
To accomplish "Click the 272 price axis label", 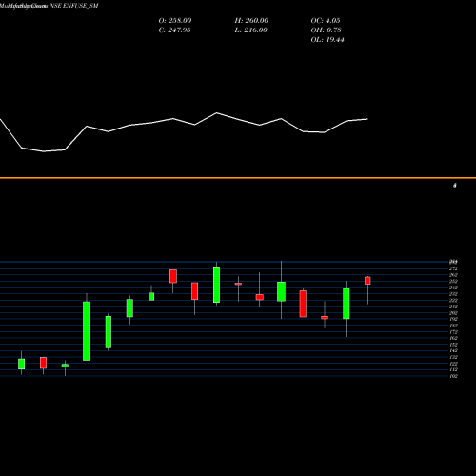I will pyautogui.click(x=453, y=268).
